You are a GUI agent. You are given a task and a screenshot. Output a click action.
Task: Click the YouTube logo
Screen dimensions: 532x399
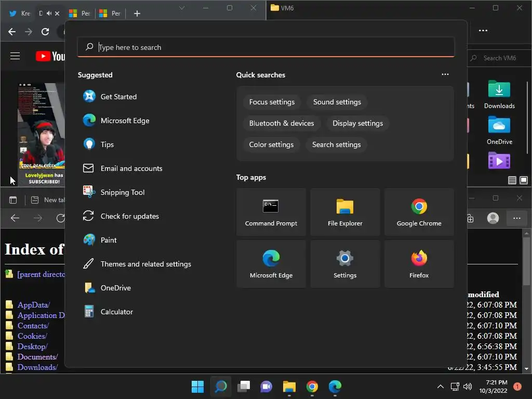50,56
